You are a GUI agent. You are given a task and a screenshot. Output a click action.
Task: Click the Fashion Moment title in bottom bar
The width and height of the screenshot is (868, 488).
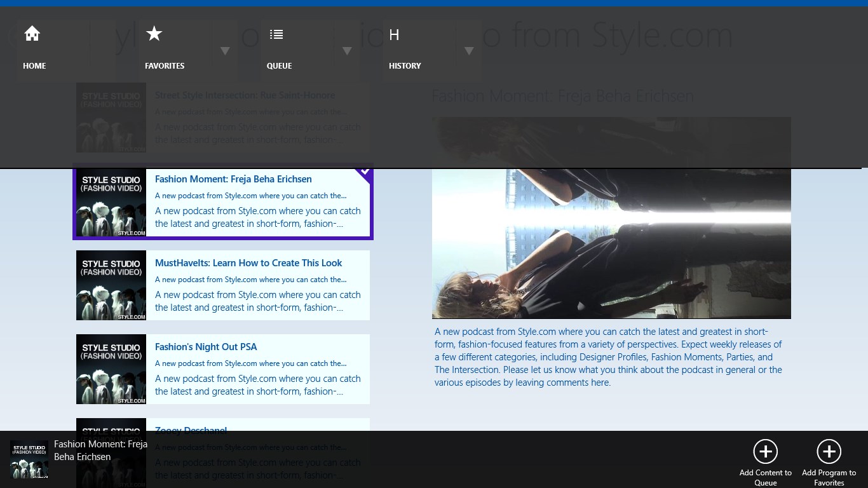tap(100, 451)
